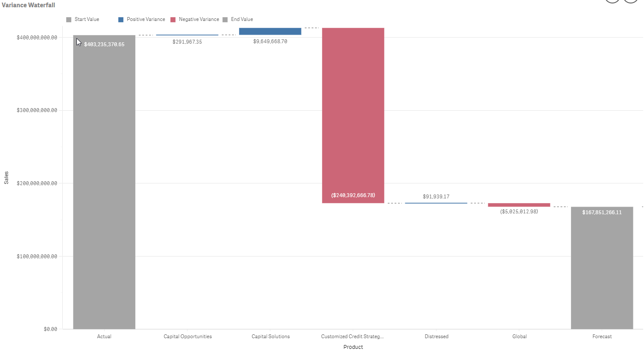Click the rightmost circular button at top right
The height and width of the screenshot is (354, 644).
pos(631,1)
